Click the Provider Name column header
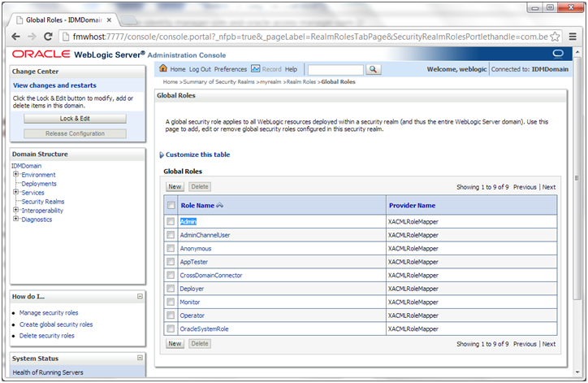588x383 pixels. coord(412,206)
